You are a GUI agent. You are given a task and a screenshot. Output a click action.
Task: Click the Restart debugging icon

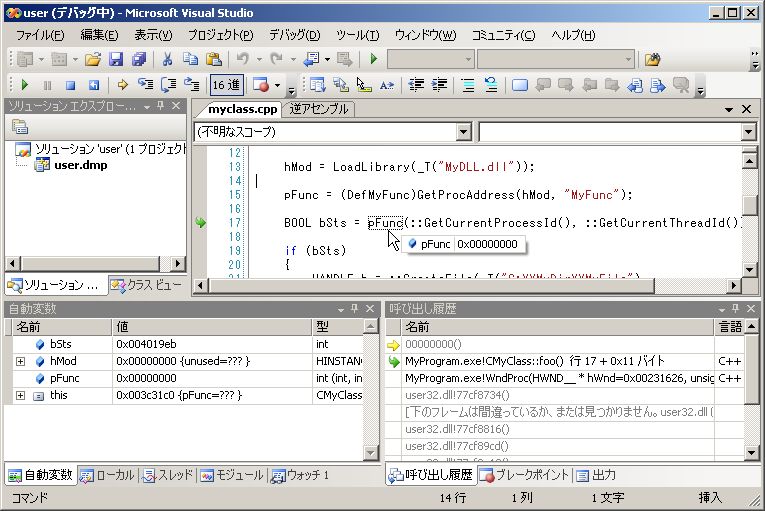[94, 85]
